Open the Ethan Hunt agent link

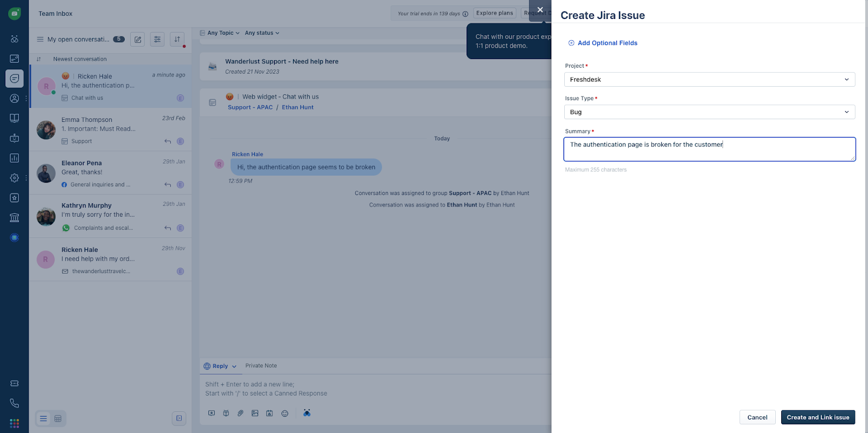(298, 107)
